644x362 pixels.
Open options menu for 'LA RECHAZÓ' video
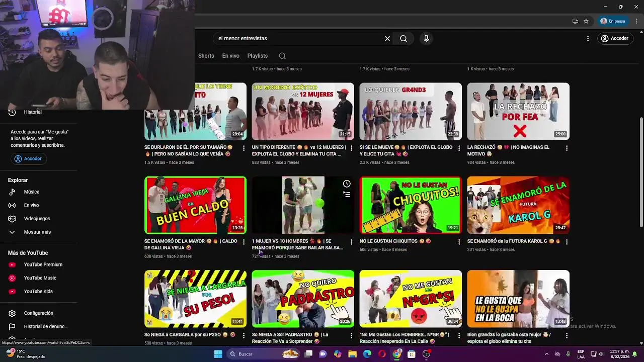click(567, 148)
